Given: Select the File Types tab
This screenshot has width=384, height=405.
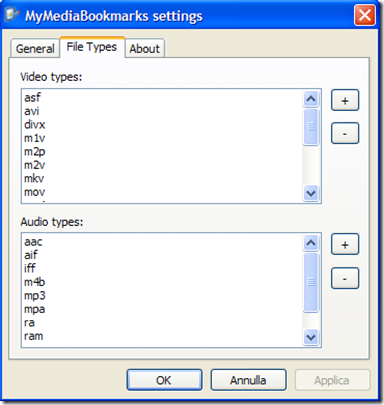Looking at the screenshot, I should click(x=92, y=47).
